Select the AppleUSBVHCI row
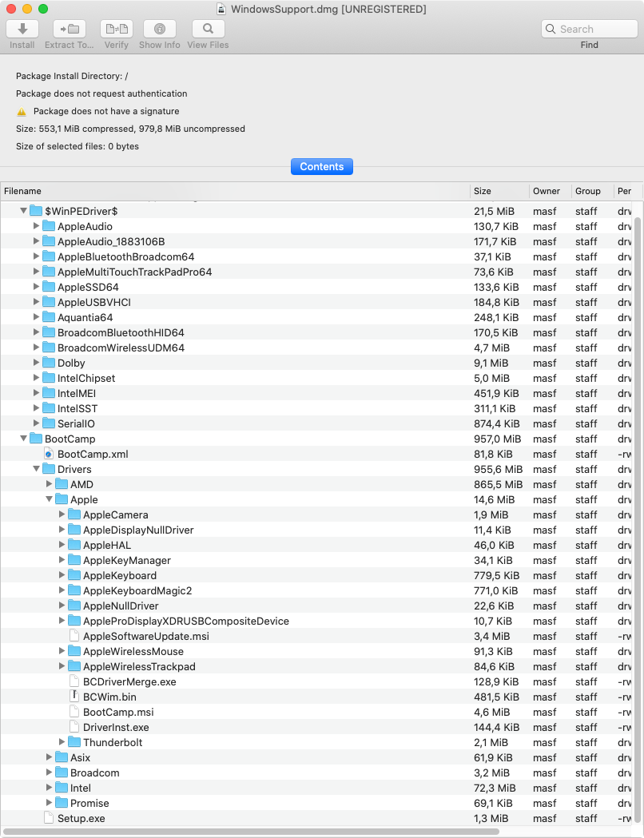Image resolution: width=644 pixels, height=838 pixels. (x=316, y=302)
